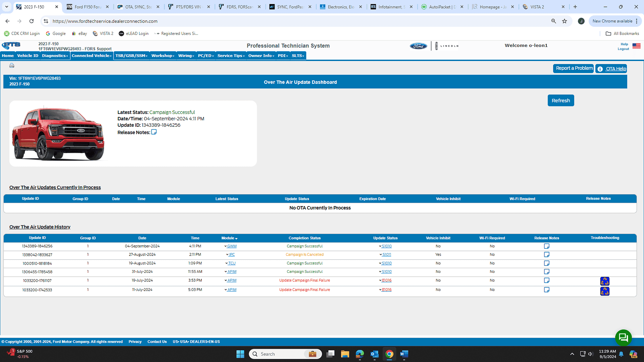
Task: Open the Diagnostics menu
Action: [55, 56]
